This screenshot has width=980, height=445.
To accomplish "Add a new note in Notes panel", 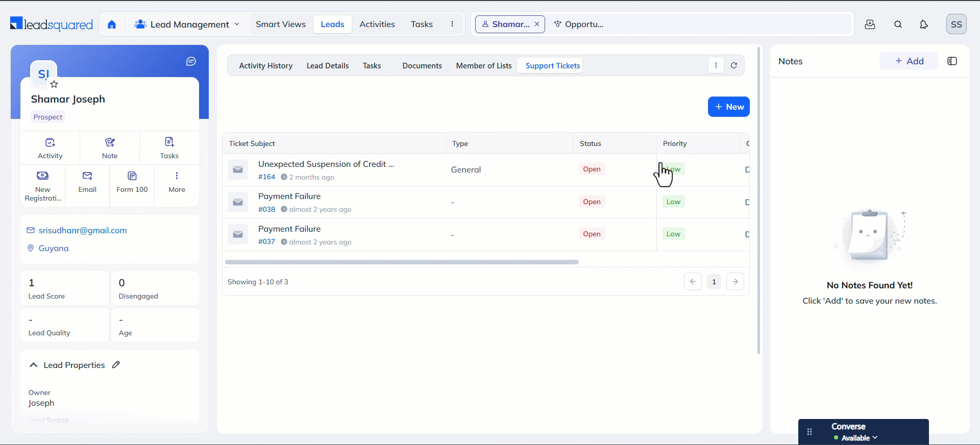I will [909, 61].
